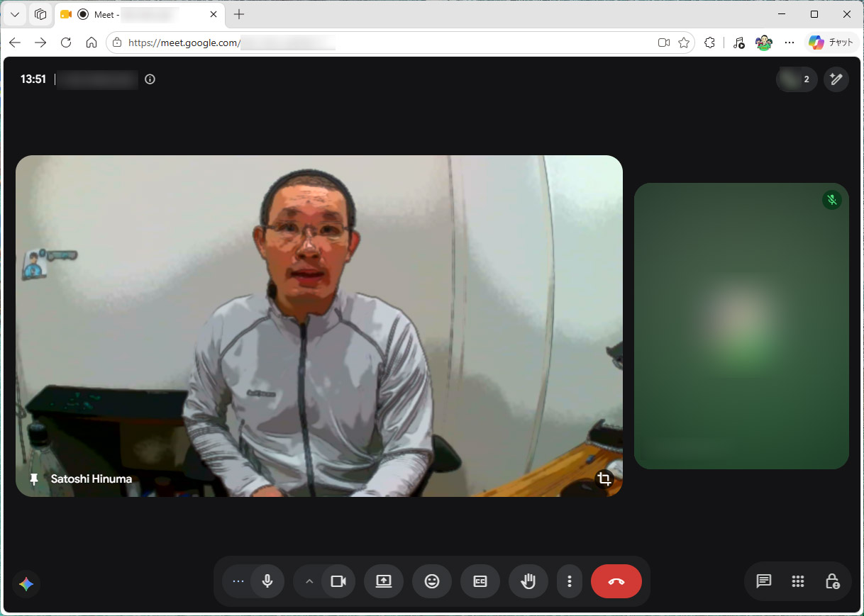Turn on closed captions
864x616 pixels.
(480, 582)
